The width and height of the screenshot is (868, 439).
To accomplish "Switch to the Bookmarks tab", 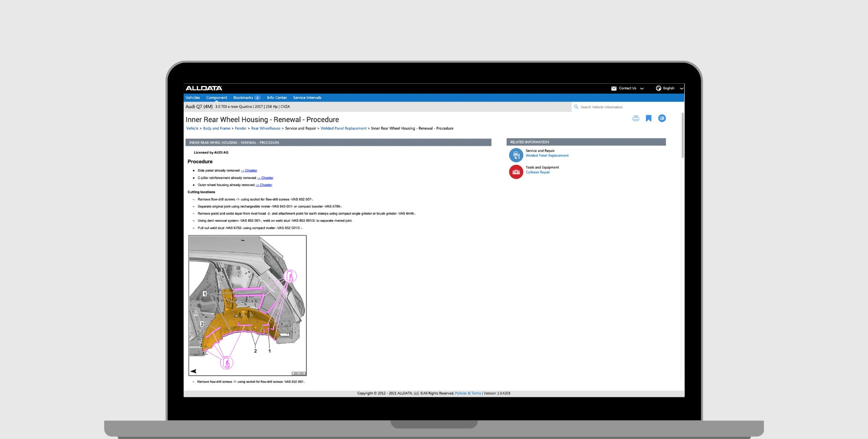I will [243, 98].
